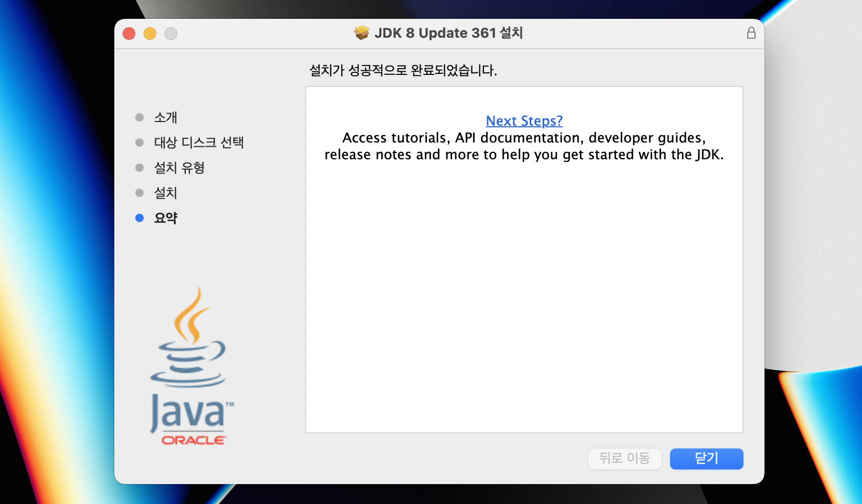The height and width of the screenshot is (504, 862).
Task: Close the installer with red button
Action: coord(129,34)
